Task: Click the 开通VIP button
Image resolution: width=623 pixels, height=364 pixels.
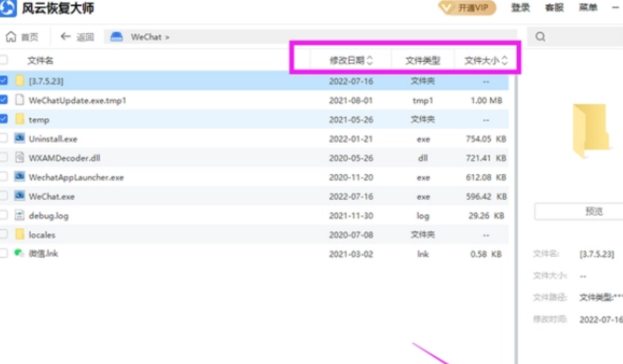Action: (467, 8)
